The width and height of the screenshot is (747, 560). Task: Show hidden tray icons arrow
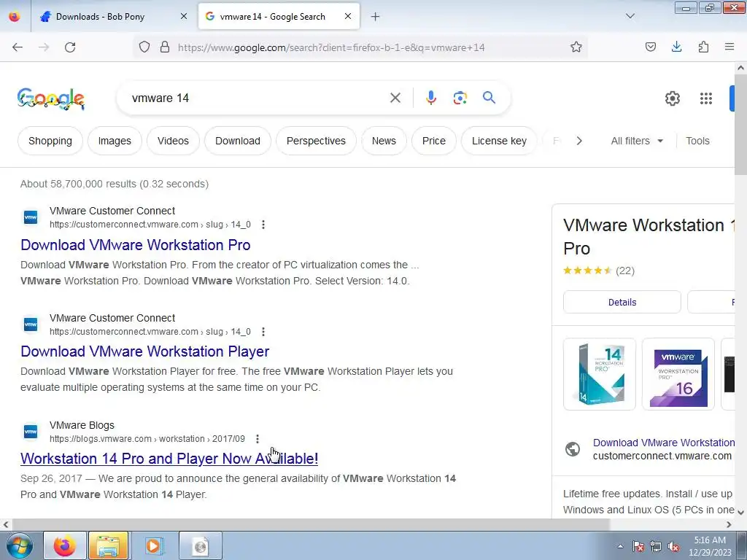point(620,546)
